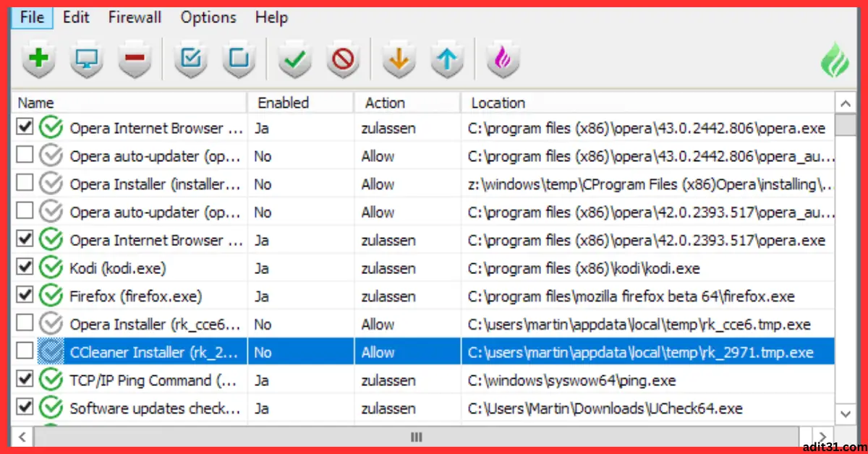Click the path ending in beta 64\firefox.exe
The height and width of the screenshot is (454, 868).
pyautogui.click(x=631, y=296)
